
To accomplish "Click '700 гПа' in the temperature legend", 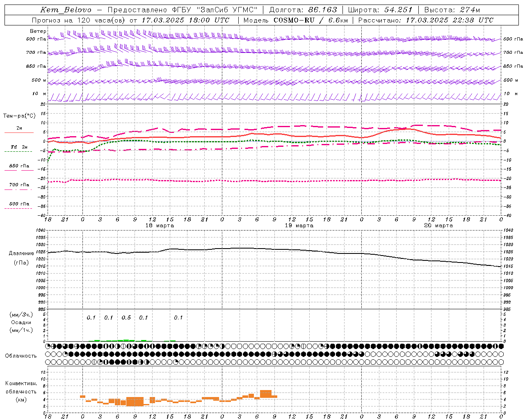I will (x=19, y=185).
